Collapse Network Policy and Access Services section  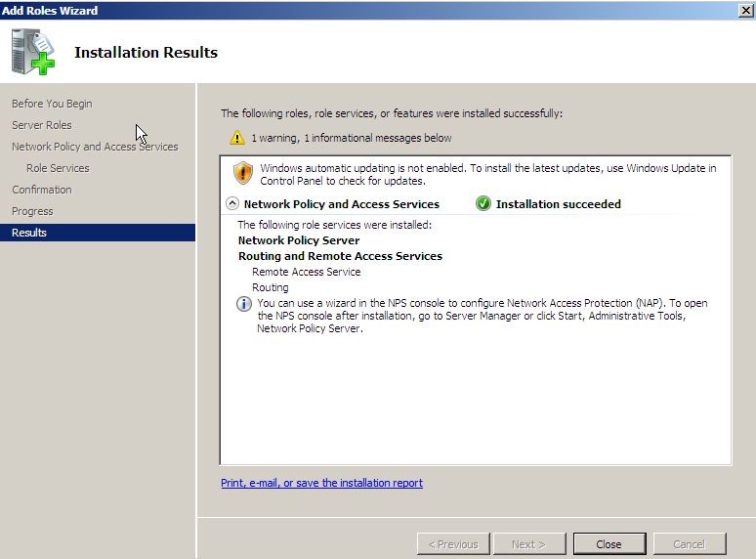[x=231, y=203]
